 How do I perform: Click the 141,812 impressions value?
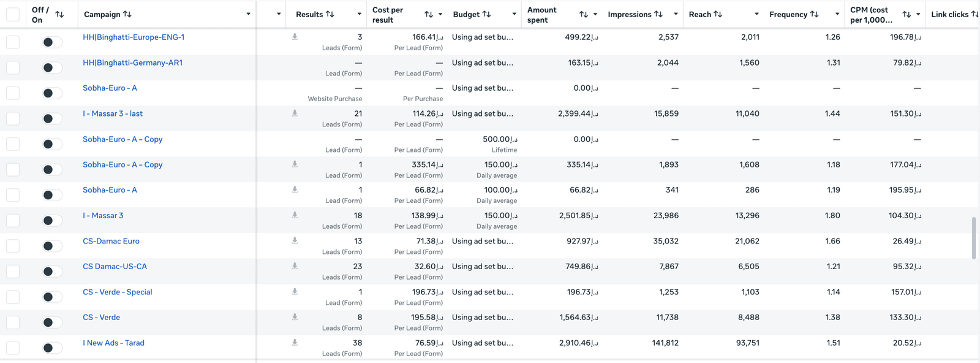coord(665,343)
